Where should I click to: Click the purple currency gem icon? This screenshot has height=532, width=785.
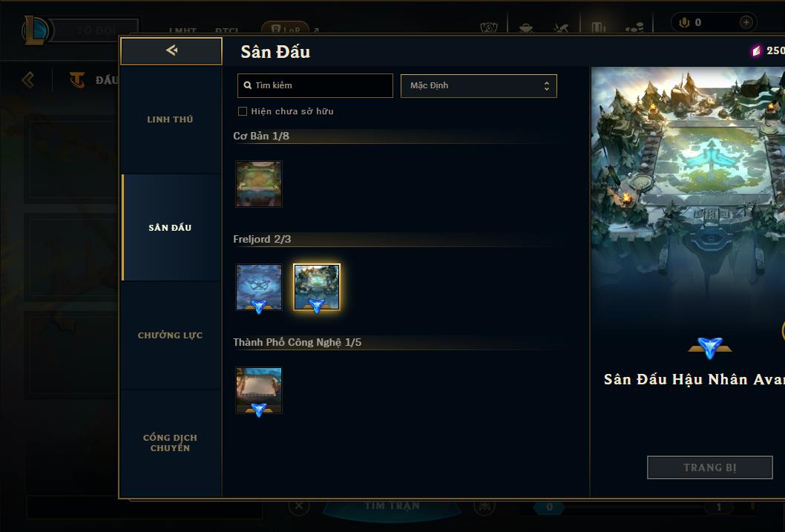(757, 50)
